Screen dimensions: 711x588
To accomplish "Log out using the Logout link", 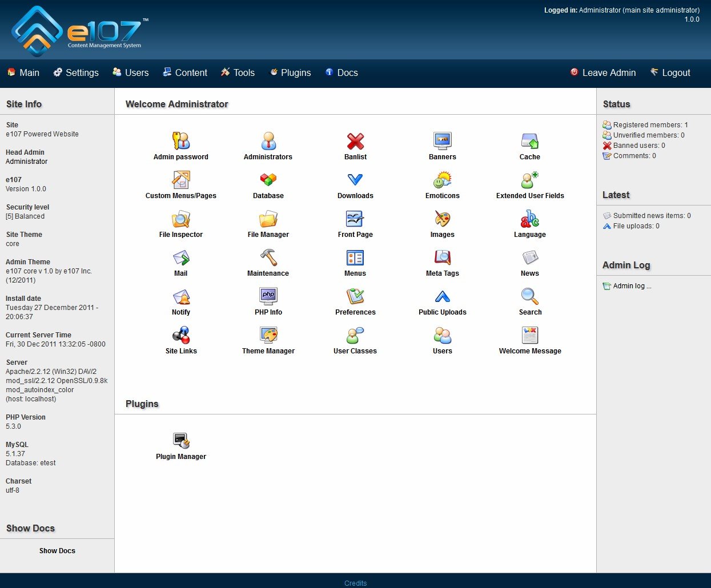I will [x=670, y=73].
